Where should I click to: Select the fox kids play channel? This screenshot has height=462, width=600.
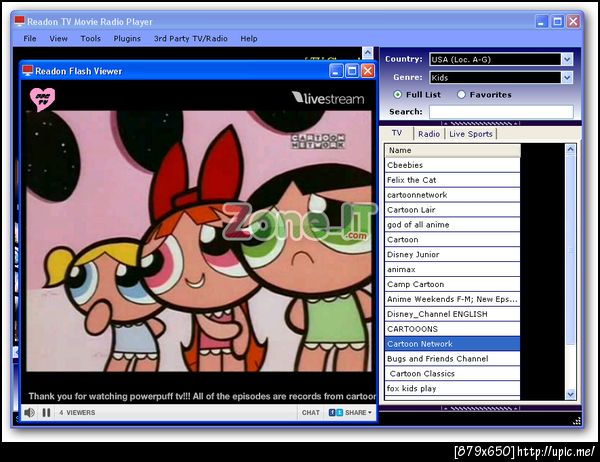(452, 389)
